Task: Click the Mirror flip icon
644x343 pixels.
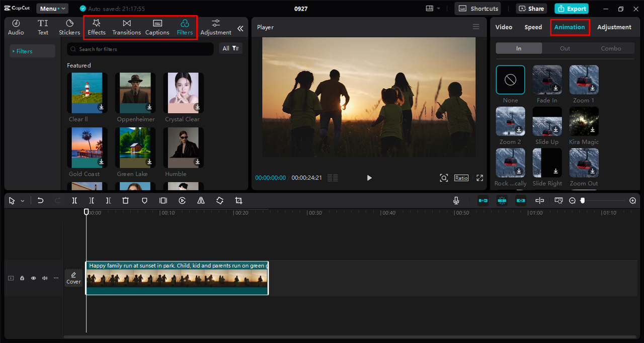Action: (201, 200)
